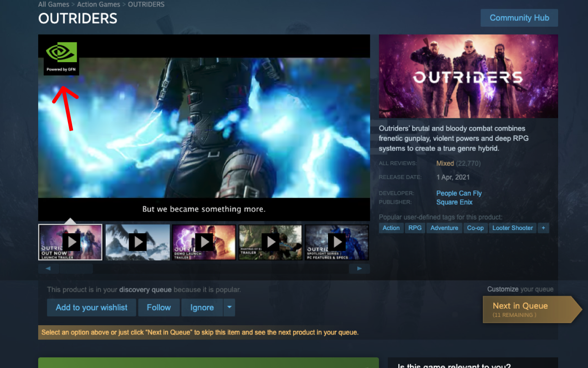
Task: Go to Action Games breadcrumb
Action: [x=98, y=4]
